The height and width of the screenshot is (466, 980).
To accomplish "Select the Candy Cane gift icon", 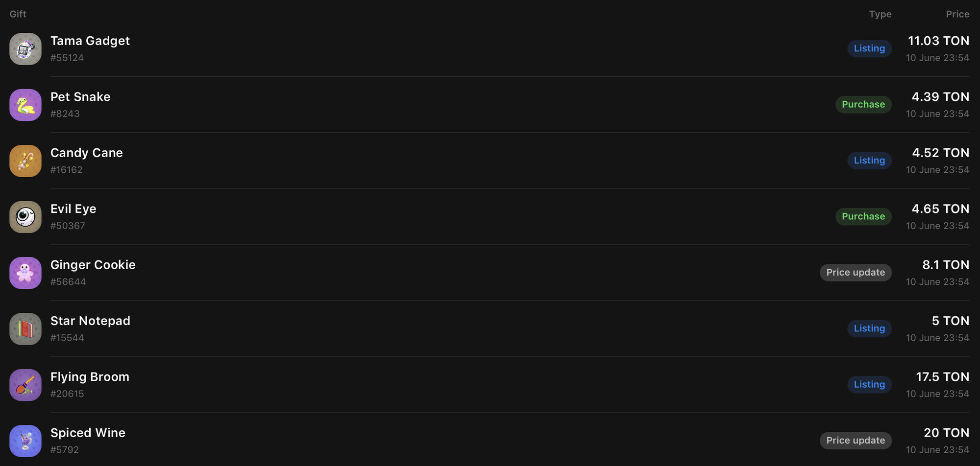I will coord(25,161).
